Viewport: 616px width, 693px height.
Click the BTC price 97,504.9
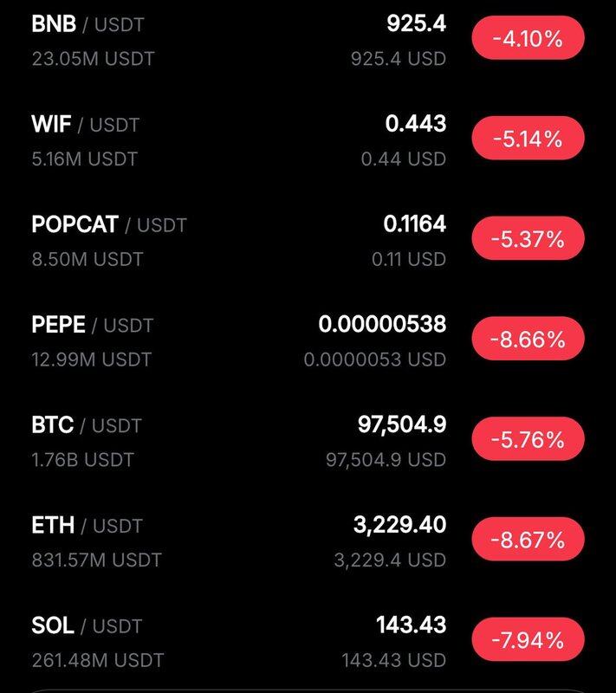(402, 424)
